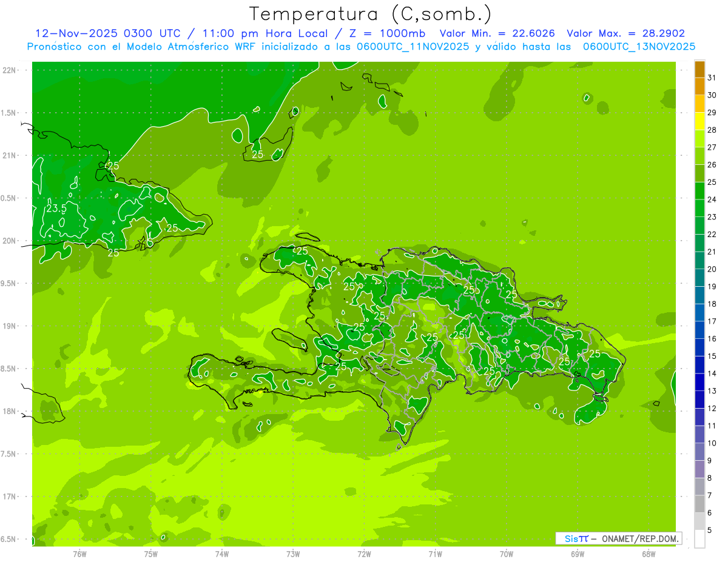Click the 'SisPI - ONAMET/REP.DOM.' credit label
This screenshot has width=728, height=562.
(x=619, y=538)
